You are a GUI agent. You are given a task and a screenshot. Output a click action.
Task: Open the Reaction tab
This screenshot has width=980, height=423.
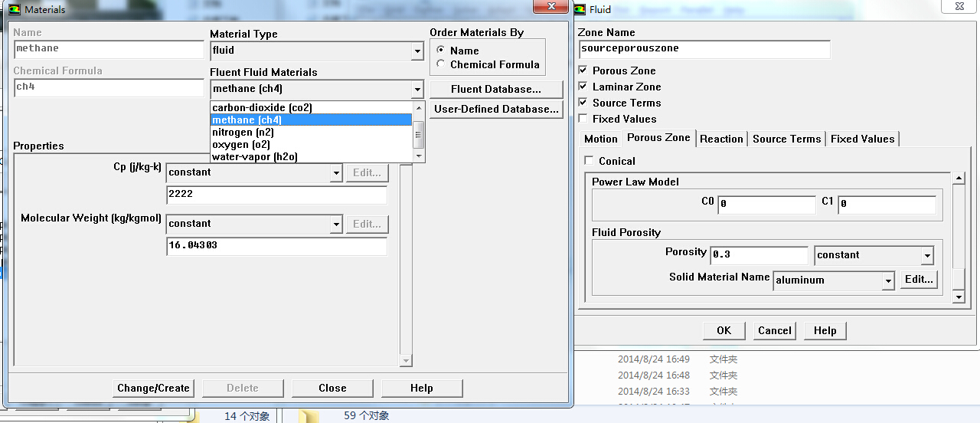(x=721, y=139)
